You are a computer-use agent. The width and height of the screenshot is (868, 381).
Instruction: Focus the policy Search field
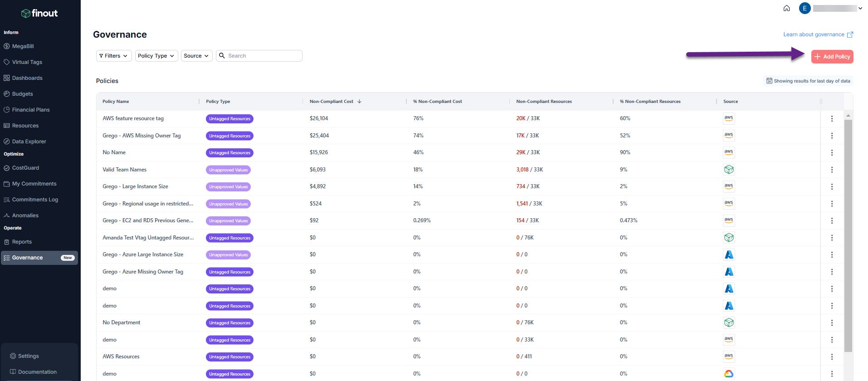click(259, 56)
